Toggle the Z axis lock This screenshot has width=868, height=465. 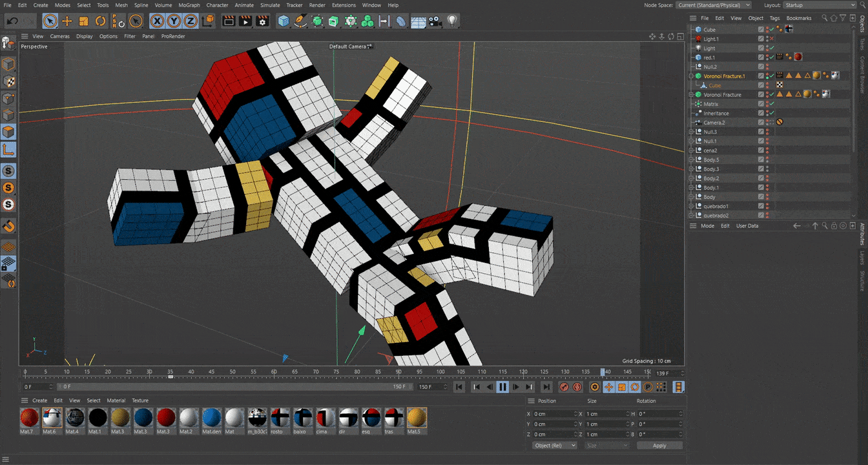191,21
